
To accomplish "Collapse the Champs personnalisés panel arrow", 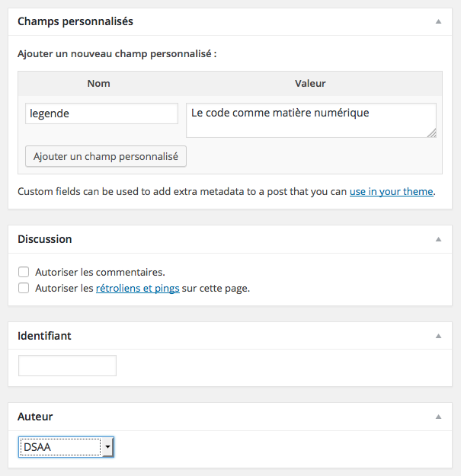I will [x=438, y=21].
